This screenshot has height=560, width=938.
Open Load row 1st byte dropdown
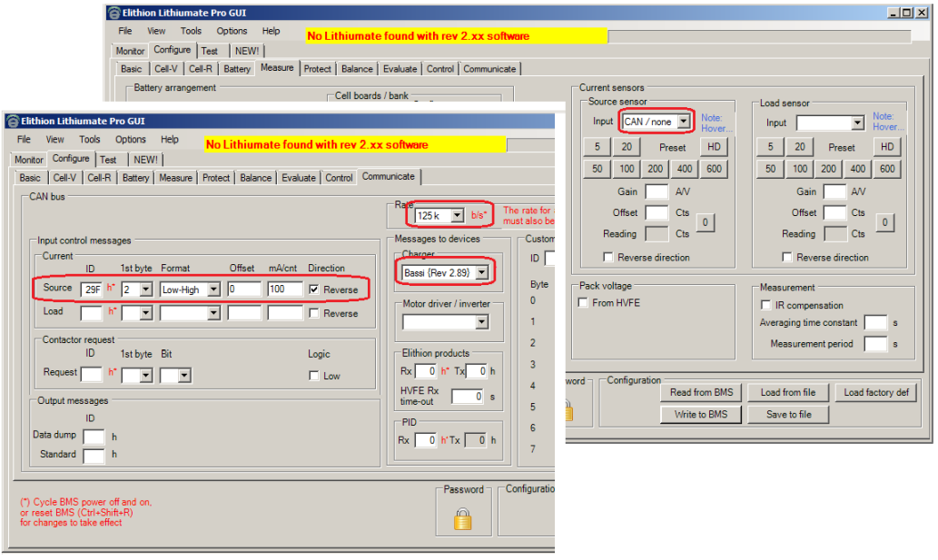[146, 313]
